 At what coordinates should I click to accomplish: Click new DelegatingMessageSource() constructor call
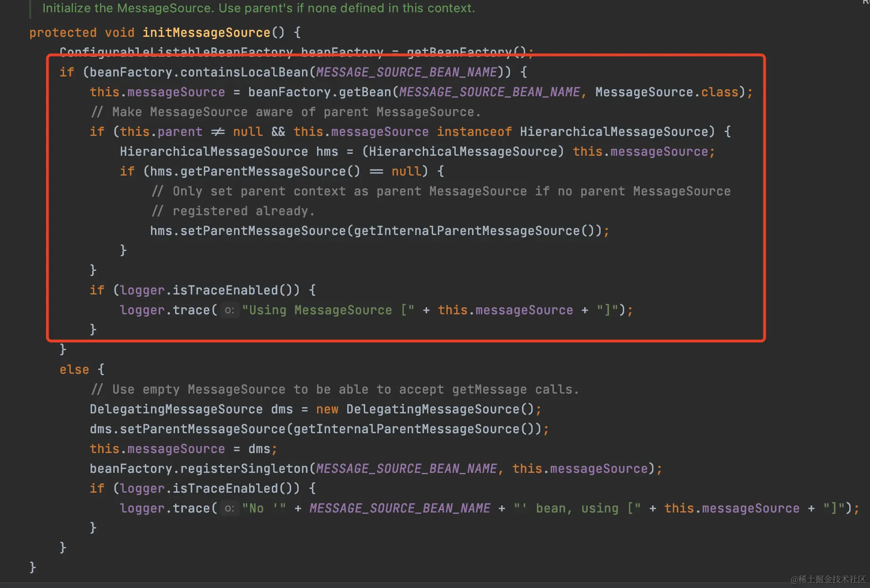pos(425,409)
